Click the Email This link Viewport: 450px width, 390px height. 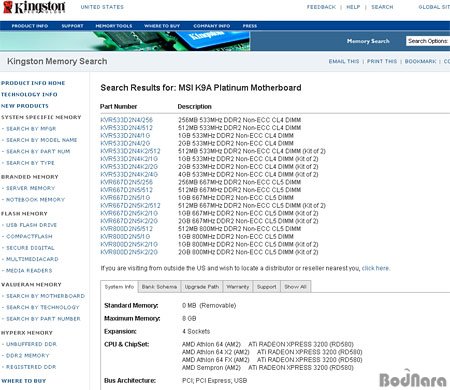point(344,61)
